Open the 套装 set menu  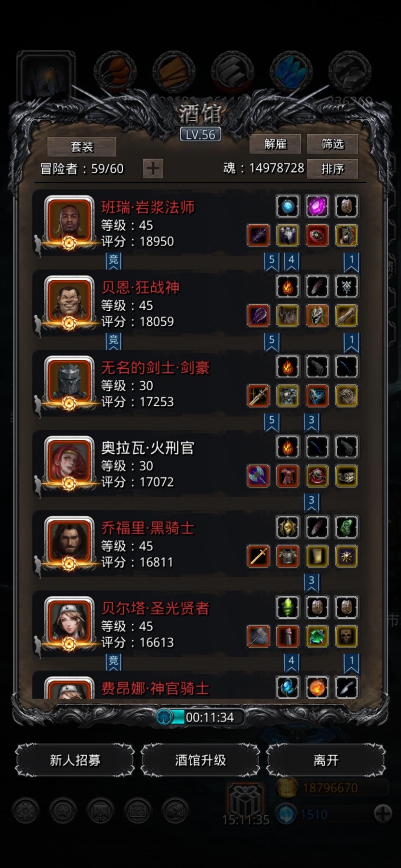click(82, 147)
